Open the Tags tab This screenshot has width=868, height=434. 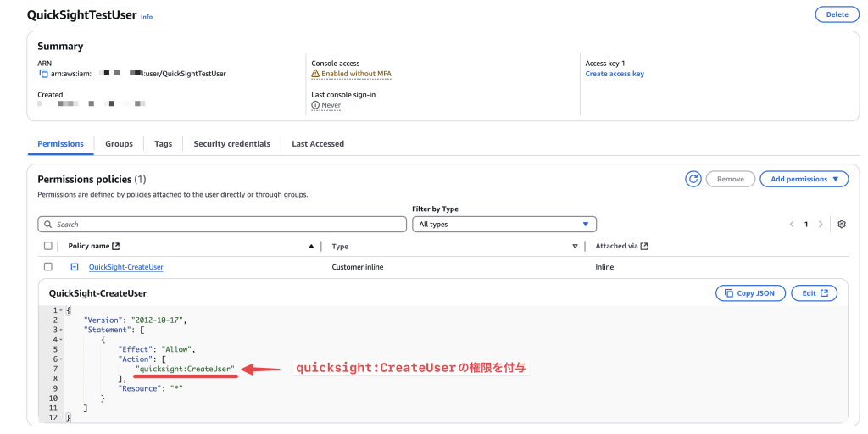coord(164,144)
